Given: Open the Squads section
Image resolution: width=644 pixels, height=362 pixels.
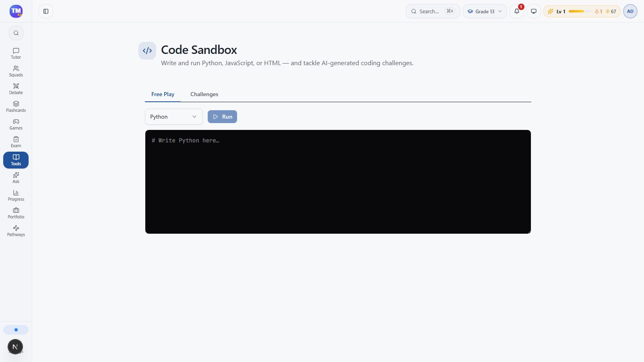Looking at the screenshot, I should [x=16, y=71].
